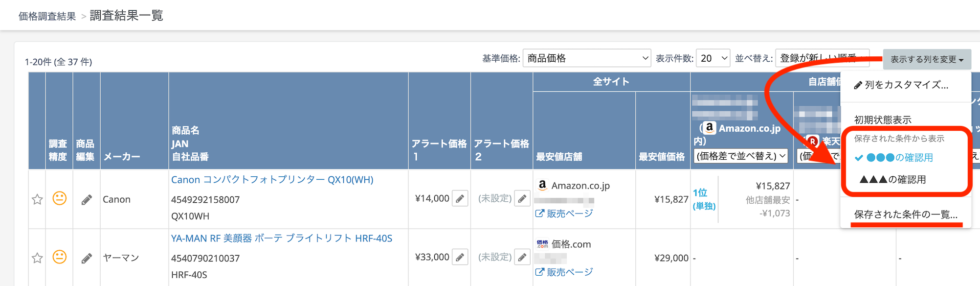Viewport: 980px width, 286px height.
Task: Open the 基準価格 dropdown
Action: 586,58
